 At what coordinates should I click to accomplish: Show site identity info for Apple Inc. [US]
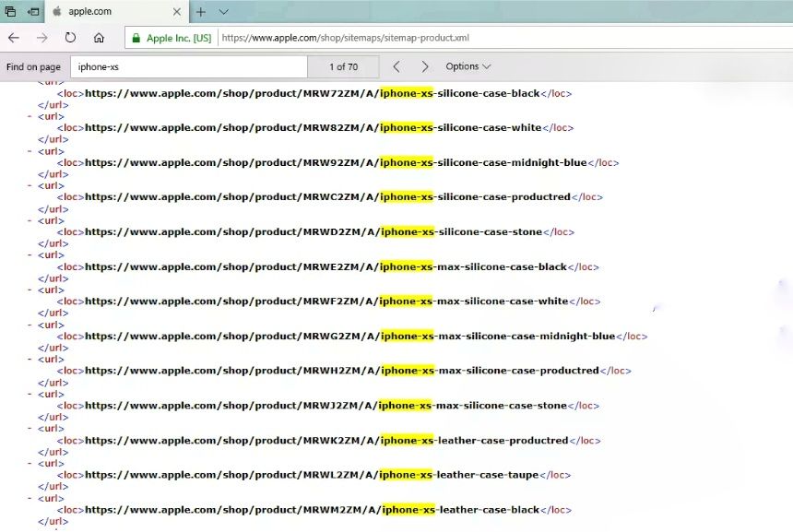click(x=172, y=38)
